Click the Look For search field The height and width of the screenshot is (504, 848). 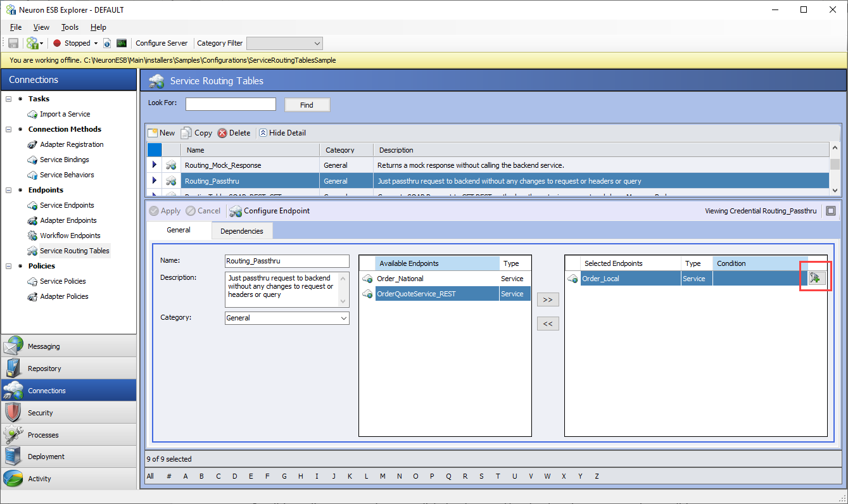pyautogui.click(x=231, y=104)
